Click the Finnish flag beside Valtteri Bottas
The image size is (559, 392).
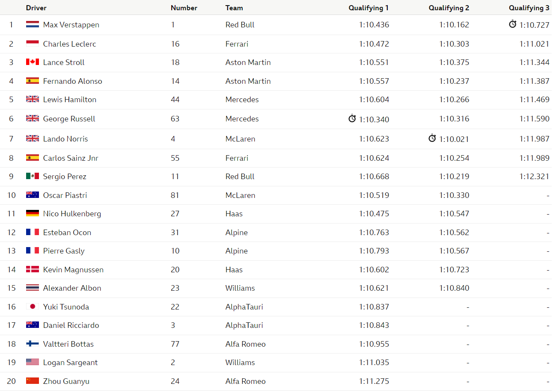[x=33, y=344]
